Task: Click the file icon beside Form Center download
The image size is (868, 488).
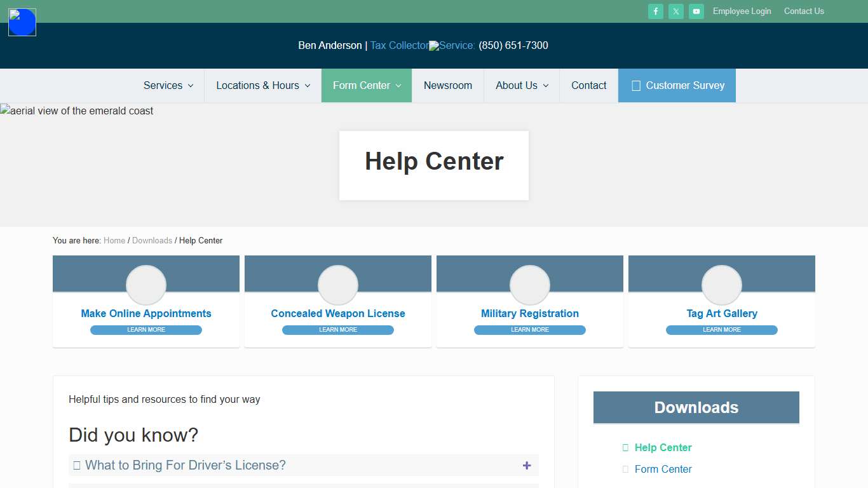Action: pos(625,469)
